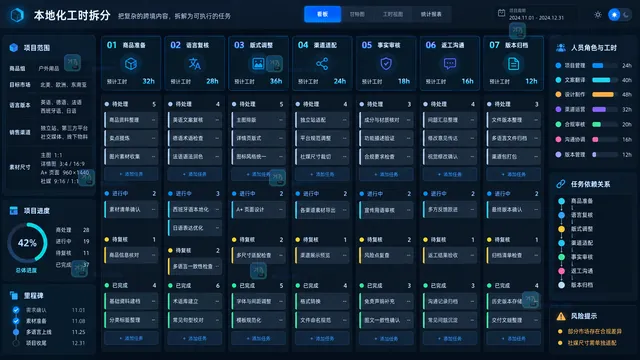Switch to dark mode via the moon

click(x=626, y=15)
